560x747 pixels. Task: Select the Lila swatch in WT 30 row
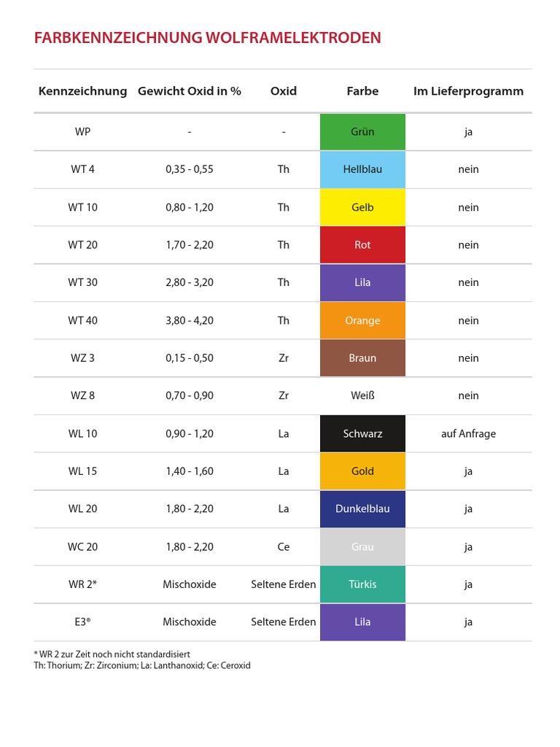362,282
